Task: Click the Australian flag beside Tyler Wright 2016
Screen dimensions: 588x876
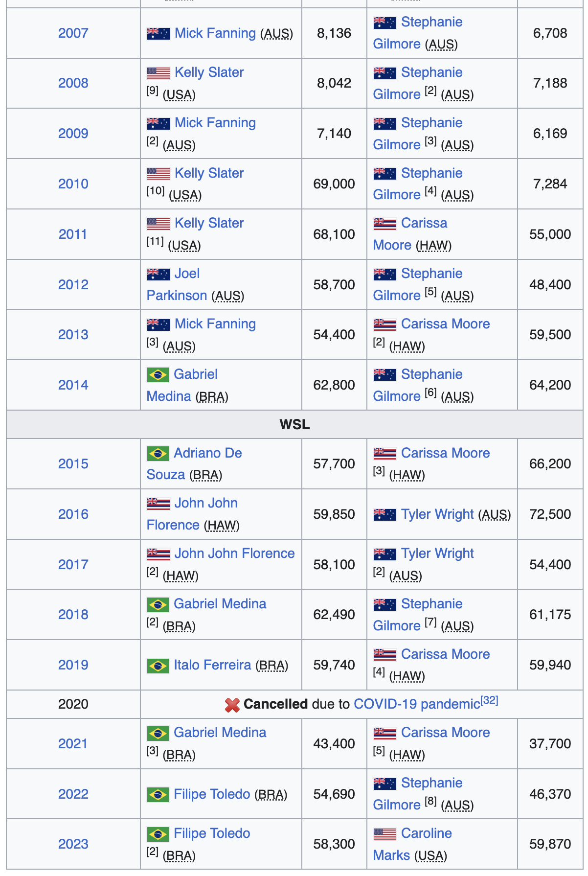Action: point(384,515)
